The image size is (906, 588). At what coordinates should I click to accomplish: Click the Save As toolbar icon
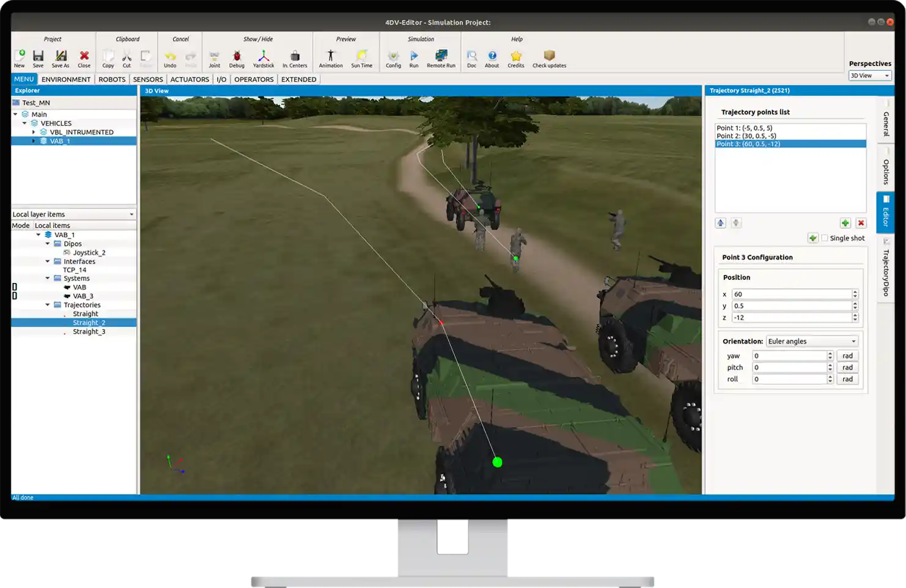point(61,56)
